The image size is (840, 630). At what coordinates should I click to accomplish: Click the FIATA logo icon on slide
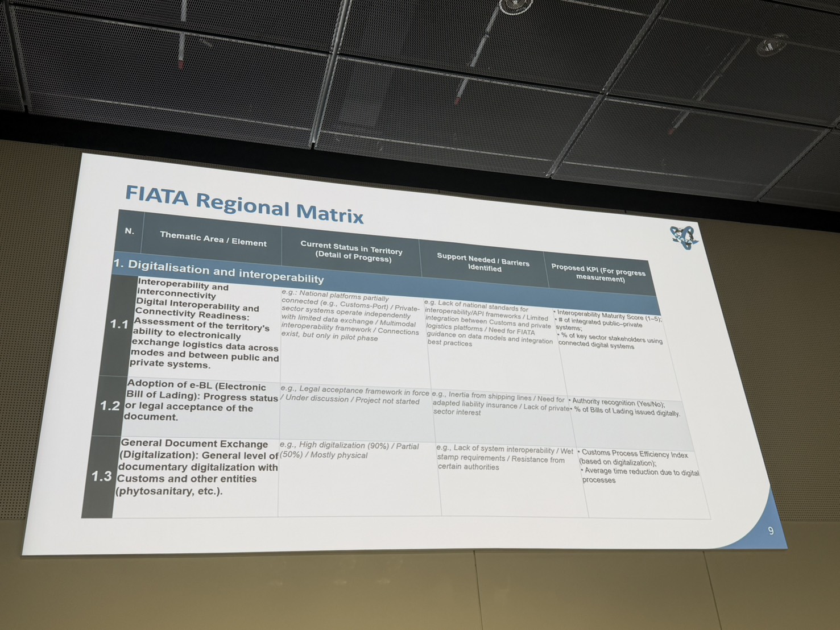[x=683, y=237]
